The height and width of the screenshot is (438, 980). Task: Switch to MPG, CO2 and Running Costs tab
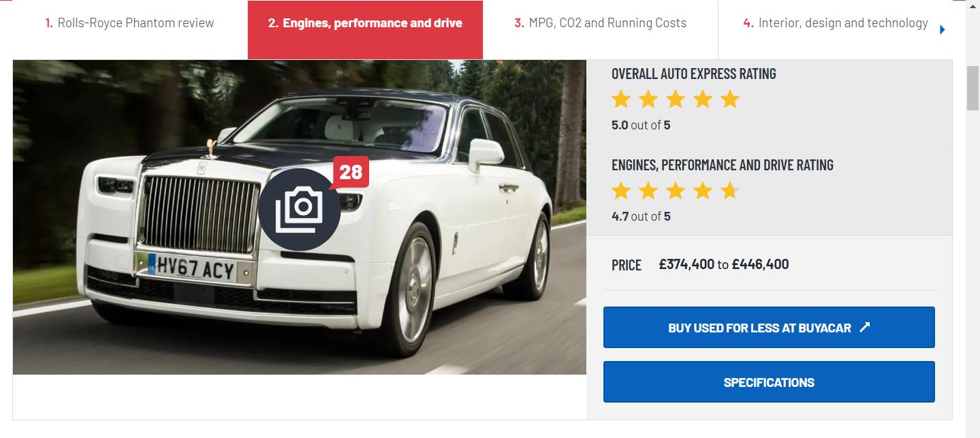point(600,23)
